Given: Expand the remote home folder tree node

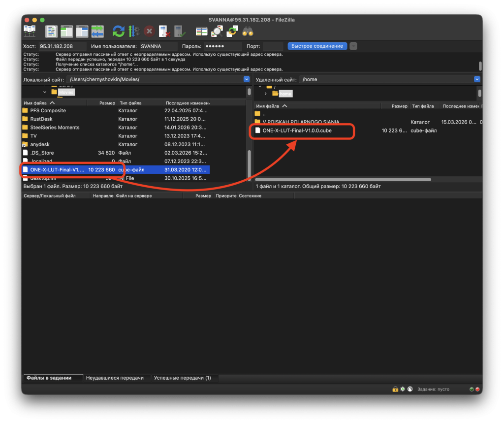Looking at the screenshot, I should click(x=266, y=94).
